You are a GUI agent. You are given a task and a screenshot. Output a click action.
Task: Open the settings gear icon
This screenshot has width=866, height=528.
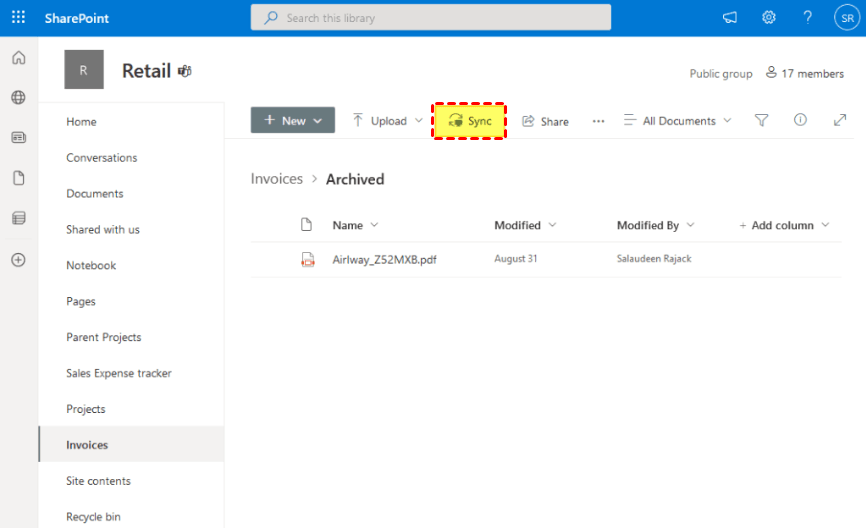point(769,18)
